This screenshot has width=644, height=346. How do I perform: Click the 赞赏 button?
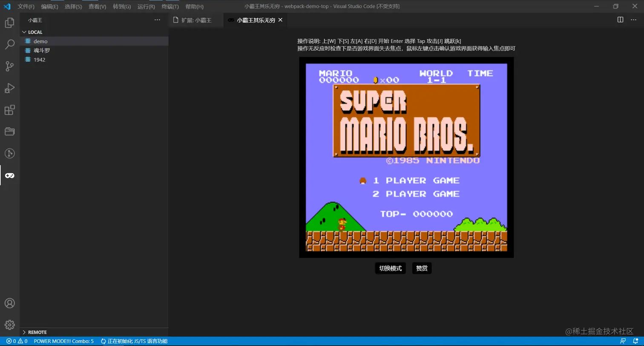(422, 268)
